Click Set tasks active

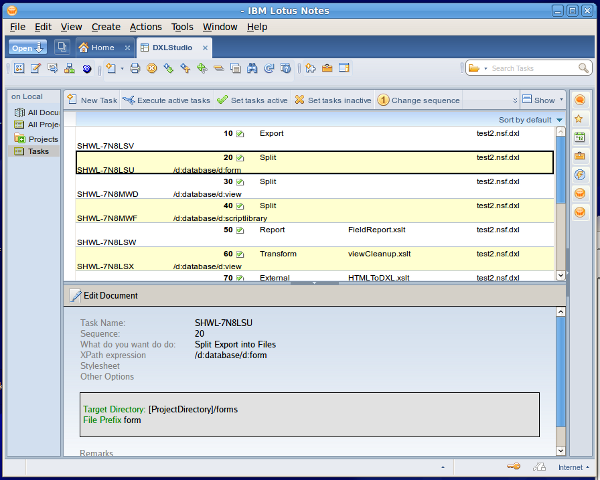tap(252, 100)
